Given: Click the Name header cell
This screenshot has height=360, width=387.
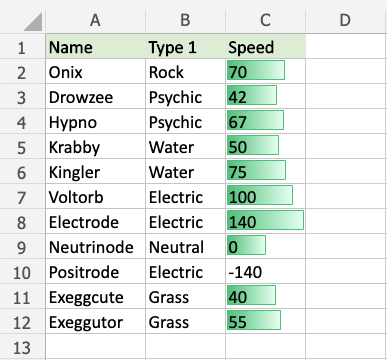Looking at the screenshot, I should [96, 46].
